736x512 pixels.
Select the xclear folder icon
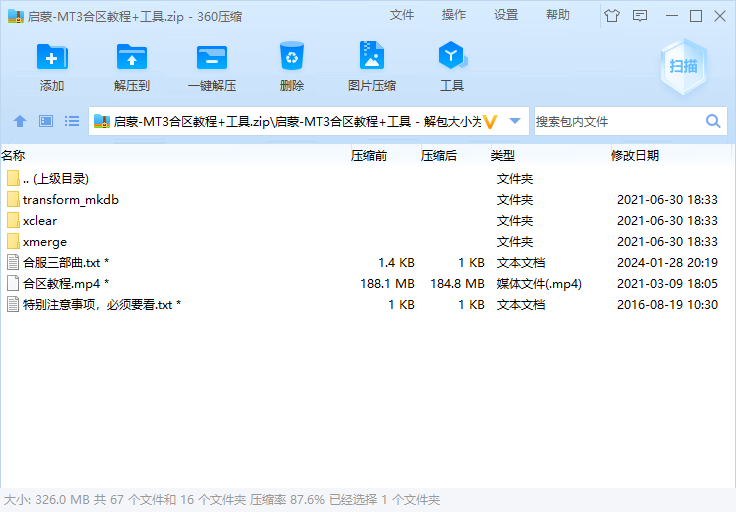14,221
